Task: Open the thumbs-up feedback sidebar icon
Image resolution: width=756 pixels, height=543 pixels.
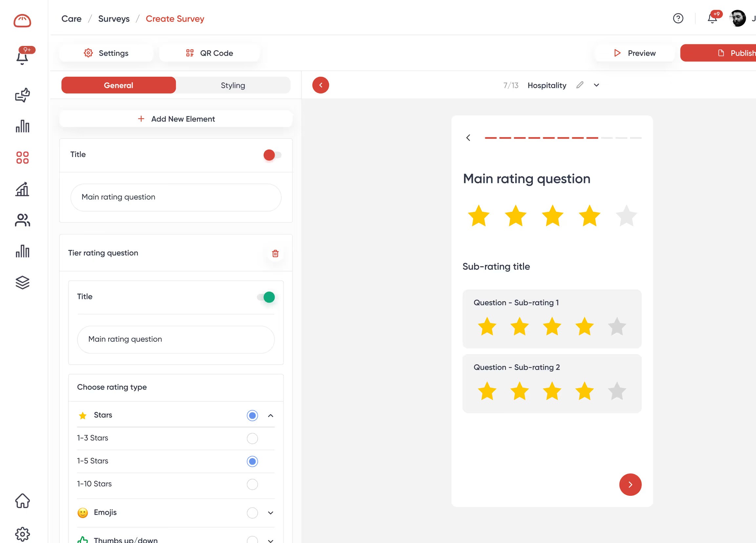Action: 22,95
